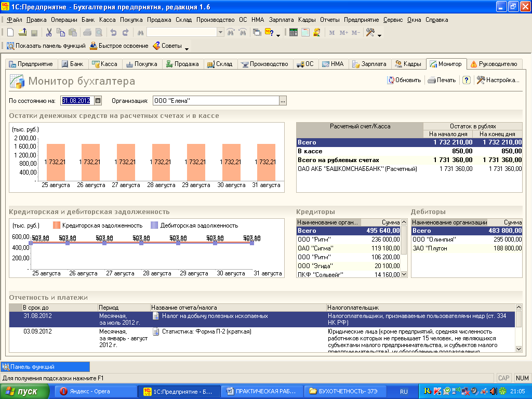Click the Быстрое освоение button
The height and width of the screenshot is (399, 532).
click(x=119, y=46)
